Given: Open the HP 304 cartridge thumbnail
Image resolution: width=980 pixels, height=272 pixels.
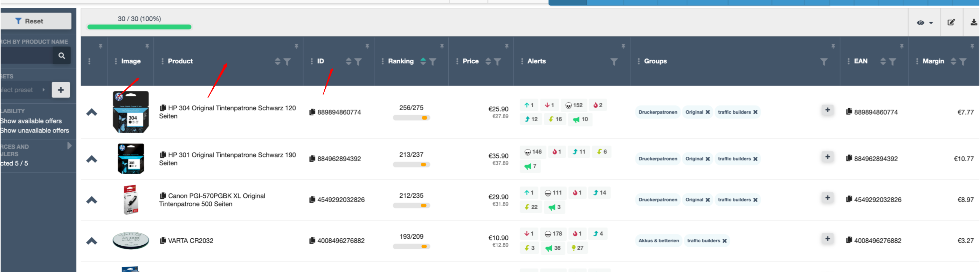Looking at the screenshot, I should 131,112.
